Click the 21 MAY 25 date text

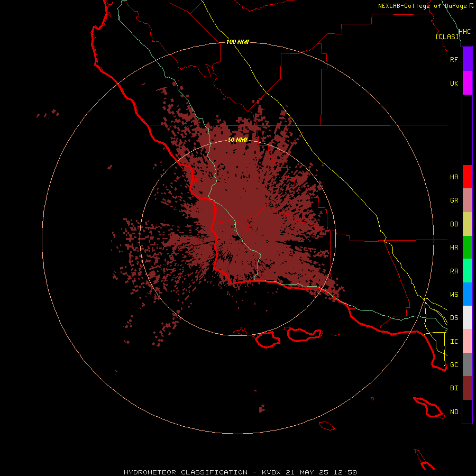click(307, 472)
